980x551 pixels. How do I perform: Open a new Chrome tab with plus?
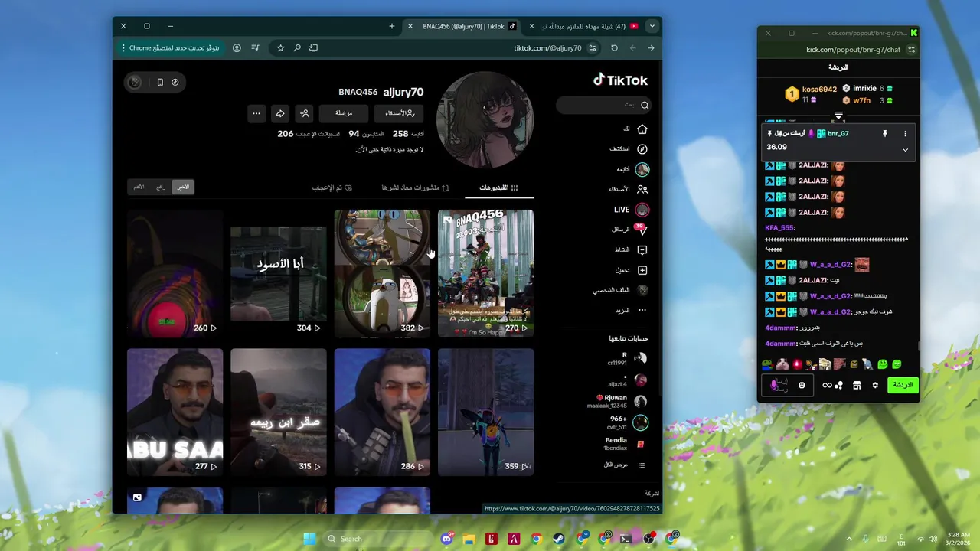pos(391,26)
